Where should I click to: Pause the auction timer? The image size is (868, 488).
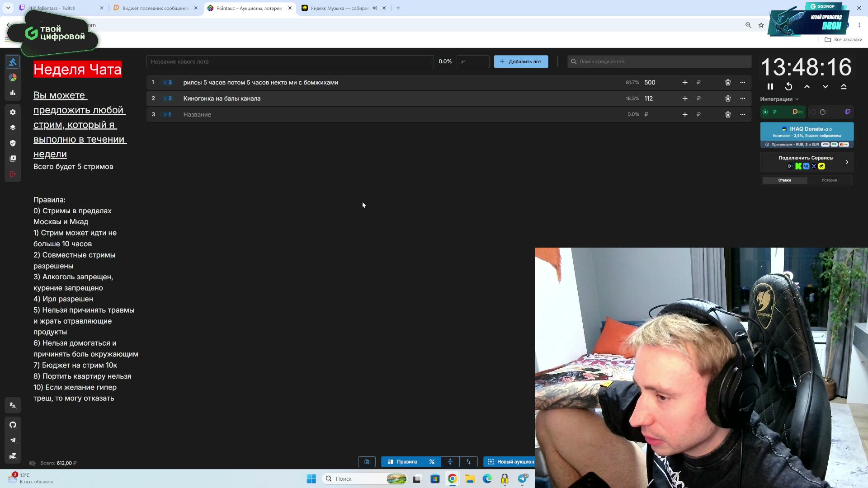770,87
